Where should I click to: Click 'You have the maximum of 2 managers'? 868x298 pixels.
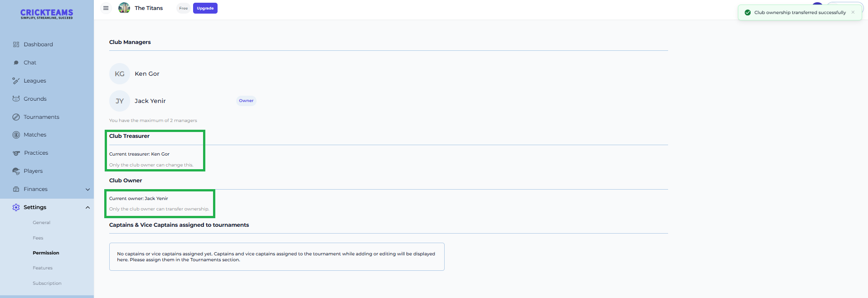pos(153,121)
